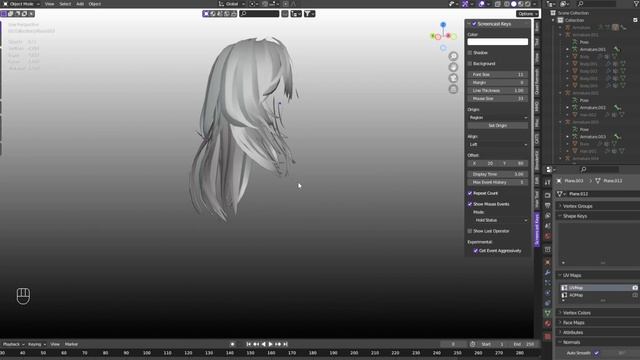This screenshot has height=360, width=640.
Task: Click the Display Time slider field
Action: (x=498, y=174)
